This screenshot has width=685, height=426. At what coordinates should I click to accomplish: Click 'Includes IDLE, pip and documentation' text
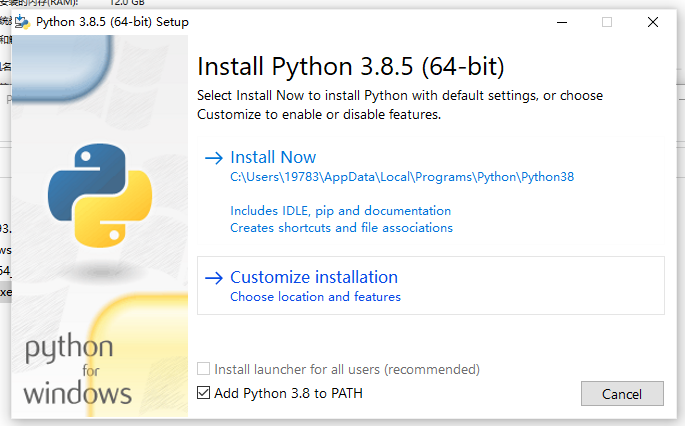click(x=340, y=211)
